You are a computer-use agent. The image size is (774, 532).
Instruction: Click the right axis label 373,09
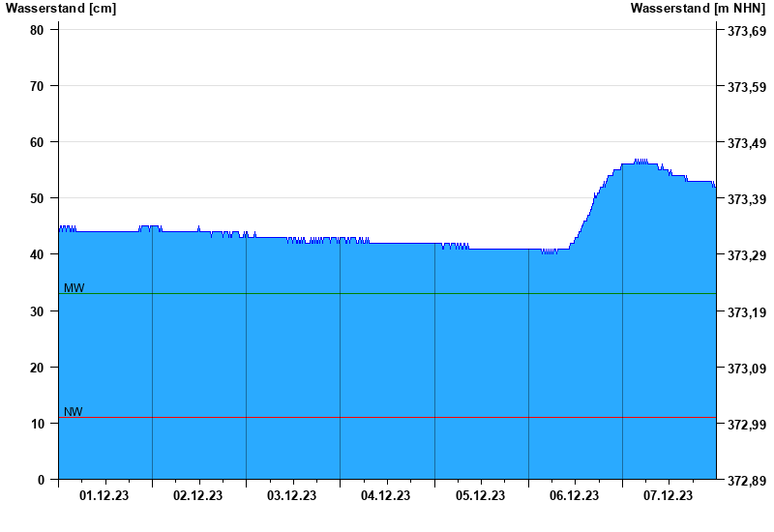point(747,369)
